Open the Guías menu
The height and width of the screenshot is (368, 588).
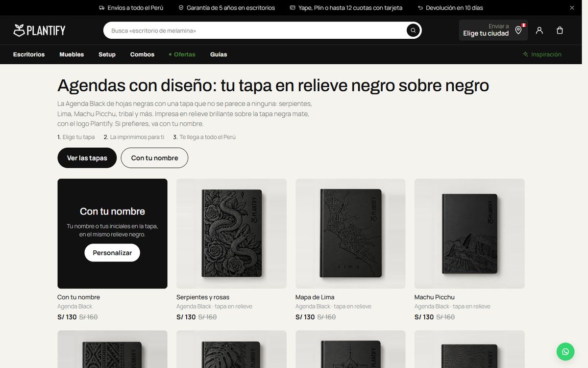point(219,54)
